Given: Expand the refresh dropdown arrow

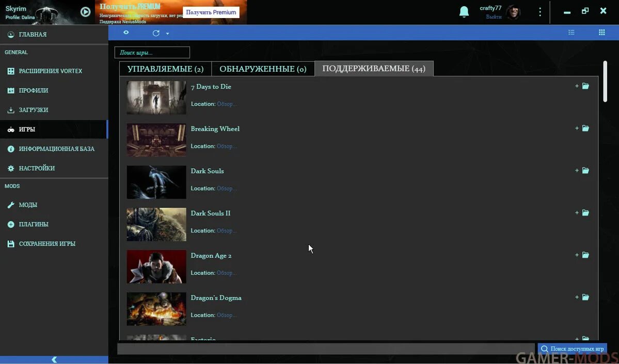Looking at the screenshot, I should pos(167,34).
